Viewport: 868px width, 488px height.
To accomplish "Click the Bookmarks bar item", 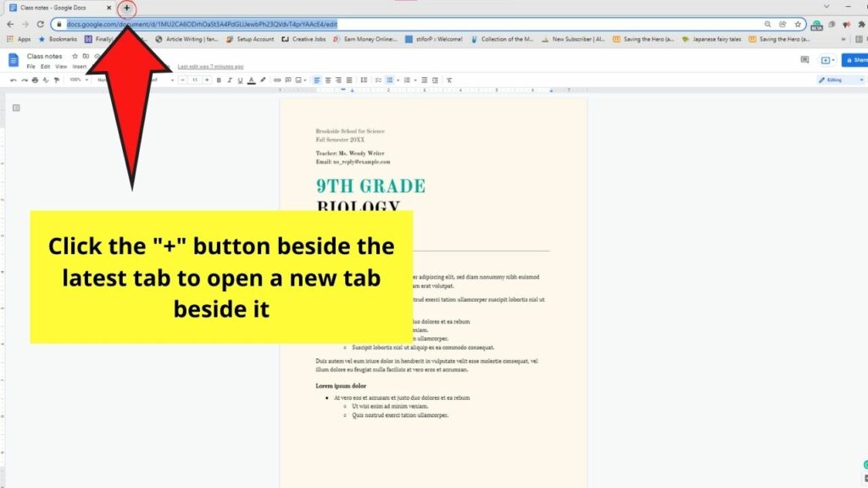I will click(x=59, y=38).
